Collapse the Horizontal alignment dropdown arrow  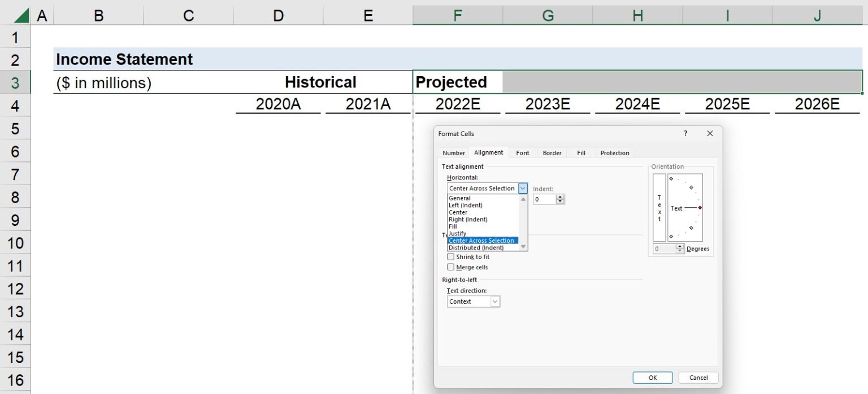(523, 188)
